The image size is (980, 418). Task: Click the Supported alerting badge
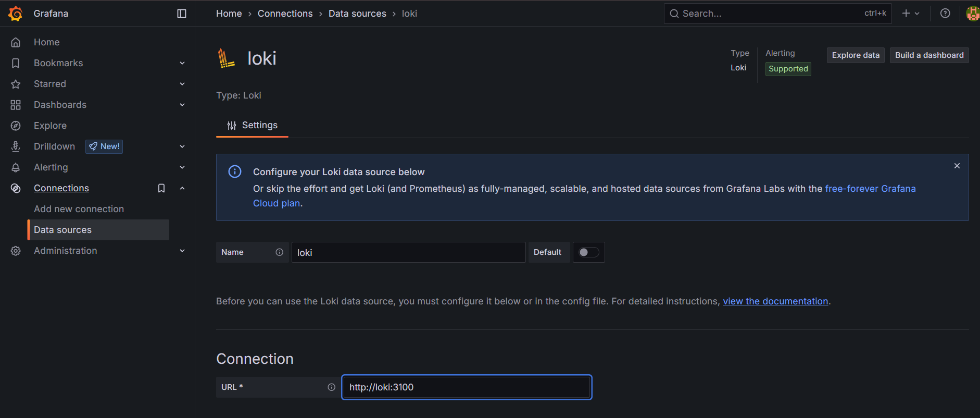[788, 69]
